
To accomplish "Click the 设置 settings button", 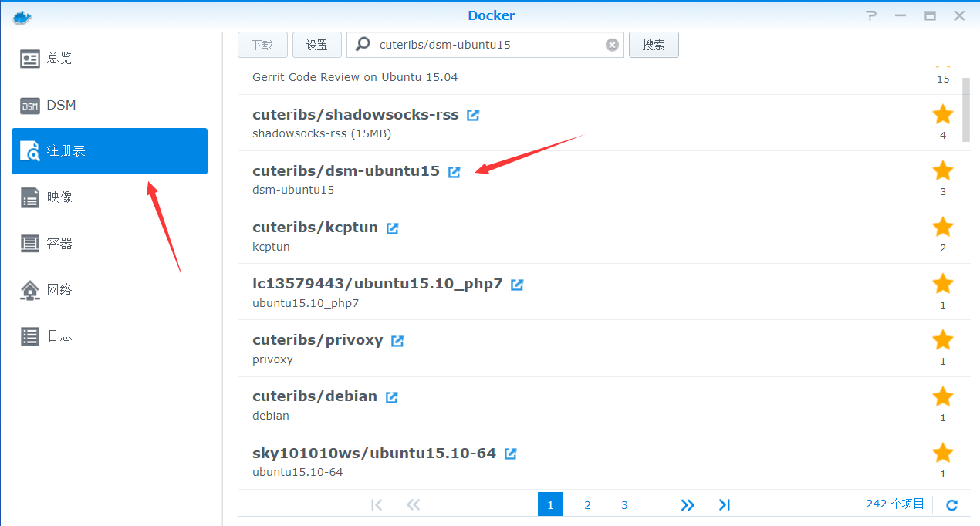I will [x=317, y=45].
